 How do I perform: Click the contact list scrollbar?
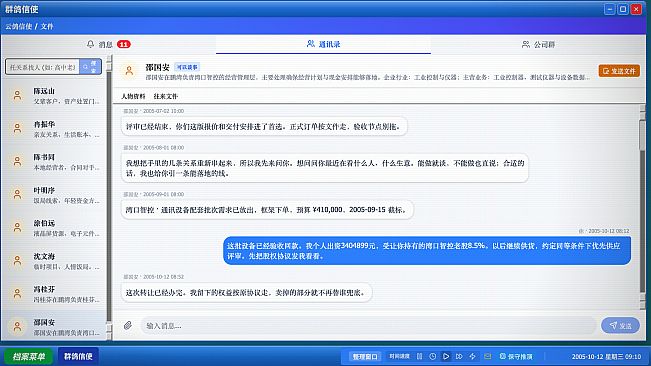(109, 197)
